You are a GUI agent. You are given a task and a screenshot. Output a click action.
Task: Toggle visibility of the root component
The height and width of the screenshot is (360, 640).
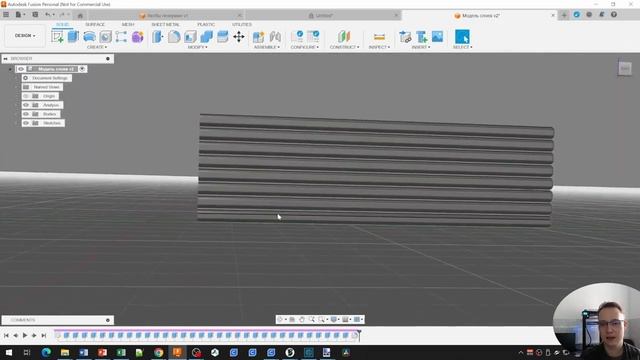tap(21, 69)
